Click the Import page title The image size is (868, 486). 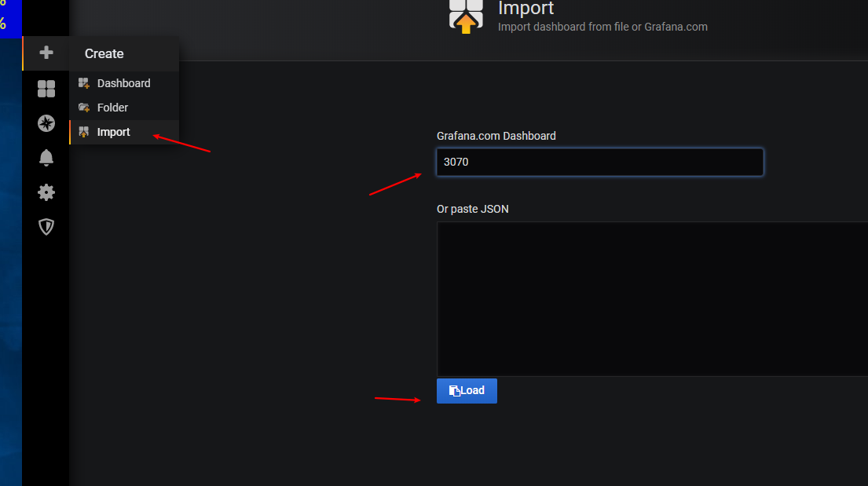(x=526, y=9)
